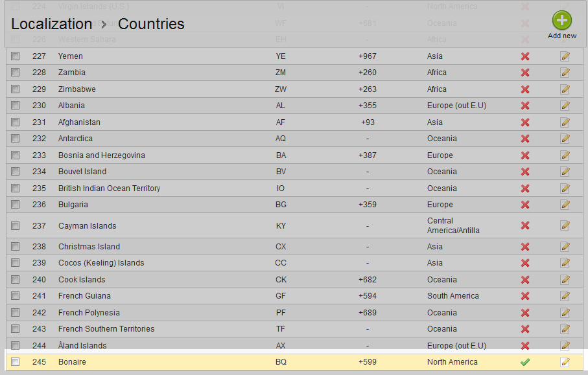Click the French Polynesia country name
The height and width of the screenshot is (375, 588).
[89, 313]
